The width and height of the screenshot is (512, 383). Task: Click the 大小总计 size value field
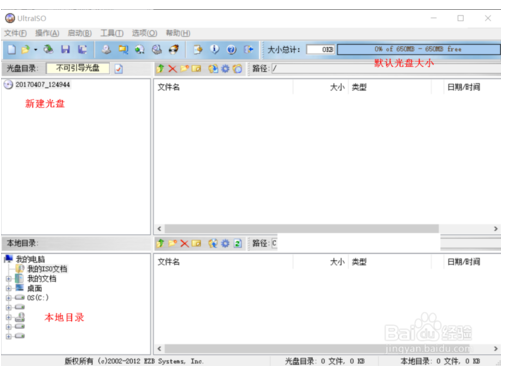pos(321,49)
